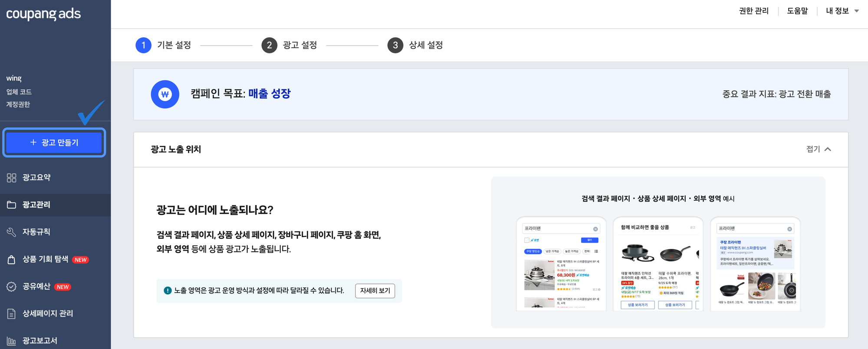Open 권한 관리 link

(754, 11)
